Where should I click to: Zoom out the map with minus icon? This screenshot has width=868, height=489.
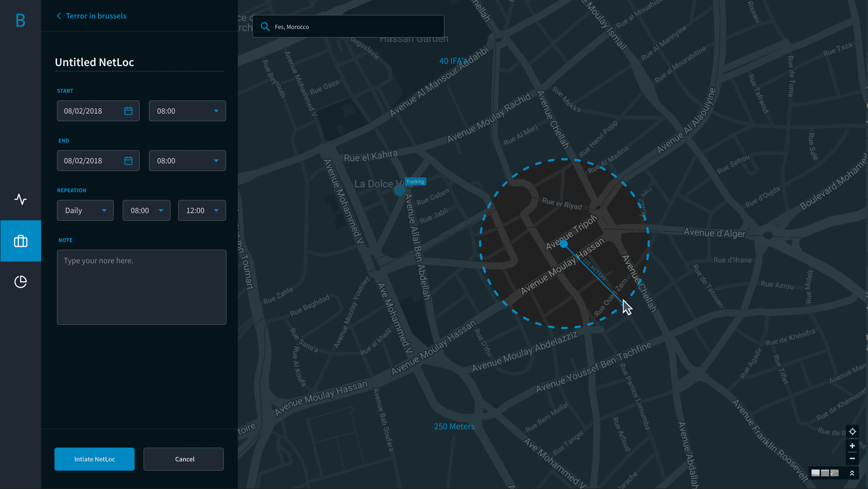tap(852, 459)
